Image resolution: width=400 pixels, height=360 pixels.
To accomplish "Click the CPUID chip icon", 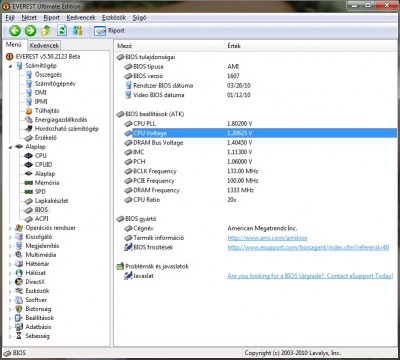I will point(29,165).
